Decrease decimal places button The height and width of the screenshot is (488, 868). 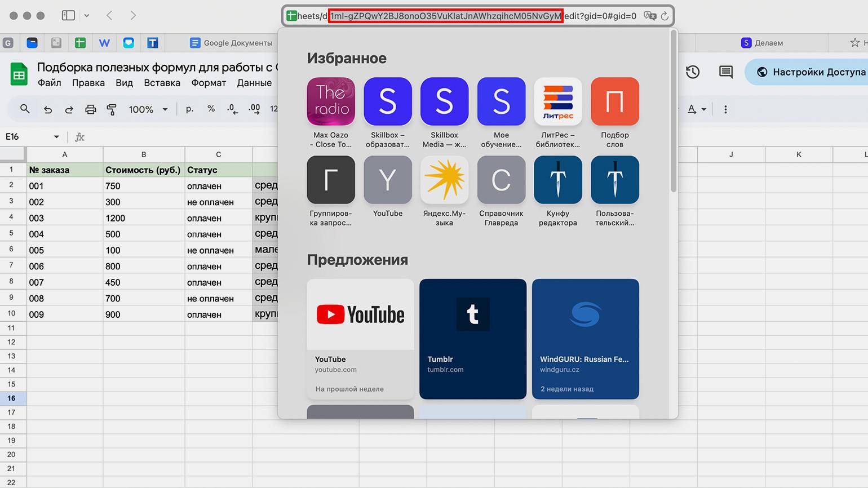232,109
